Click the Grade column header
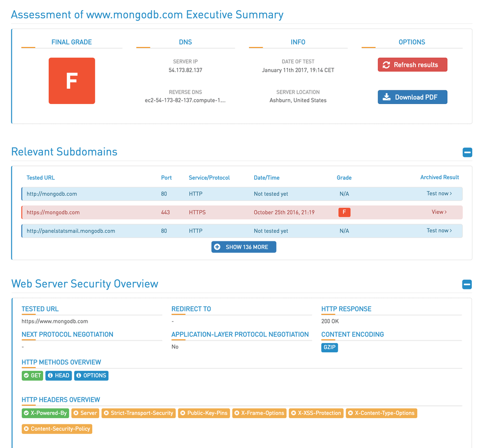 click(x=344, y=178)
